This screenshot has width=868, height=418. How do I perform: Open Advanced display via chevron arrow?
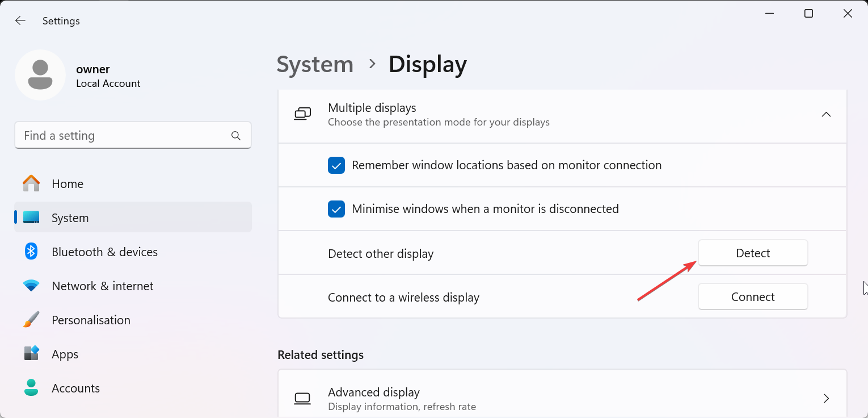(x=826, y=399)
